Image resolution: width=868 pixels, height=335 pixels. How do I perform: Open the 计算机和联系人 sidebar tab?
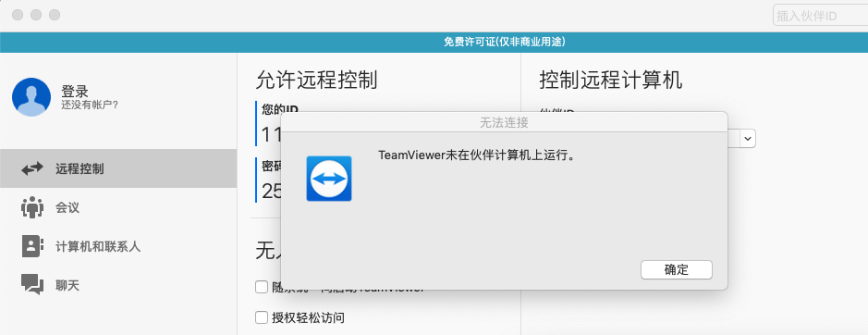(118, 246)
